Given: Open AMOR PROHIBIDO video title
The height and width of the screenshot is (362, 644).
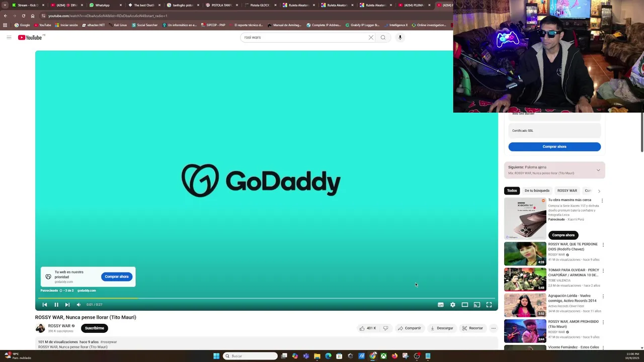Looking at the screenshot, I should click(573, 324).
